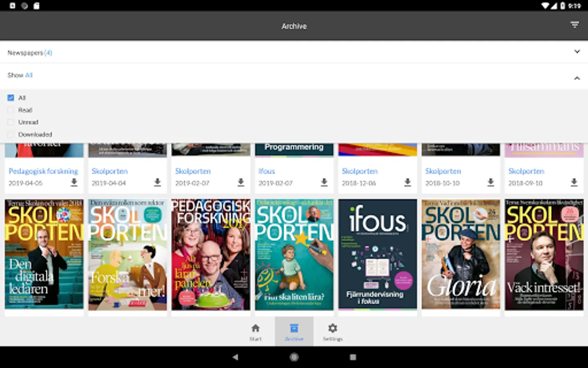Open ifous Fjärrundervisning i fokus cover

[377, 254]
